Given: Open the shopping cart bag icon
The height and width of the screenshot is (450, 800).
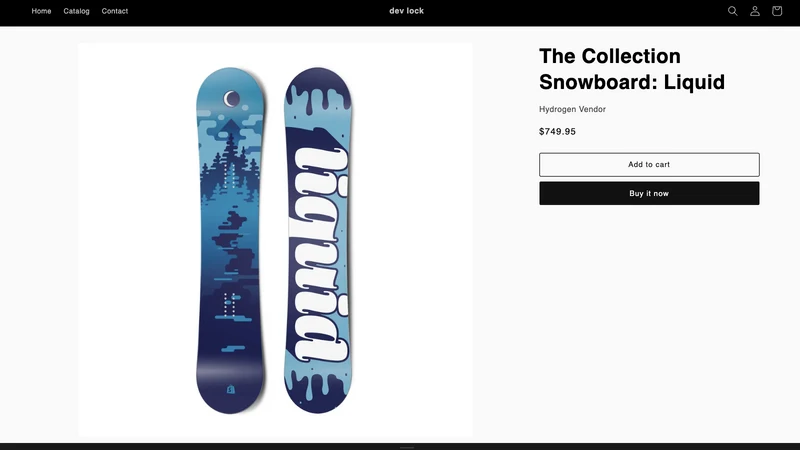Looking at the screenshot, I should 777,11.
